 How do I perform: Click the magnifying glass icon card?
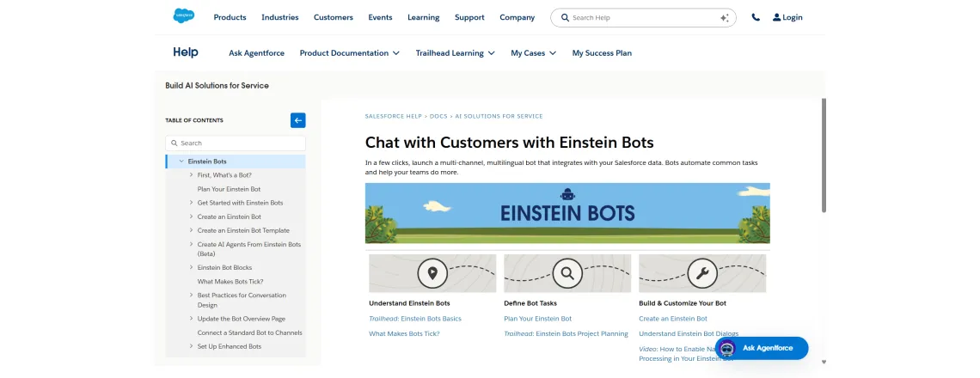tap(567, 273)
